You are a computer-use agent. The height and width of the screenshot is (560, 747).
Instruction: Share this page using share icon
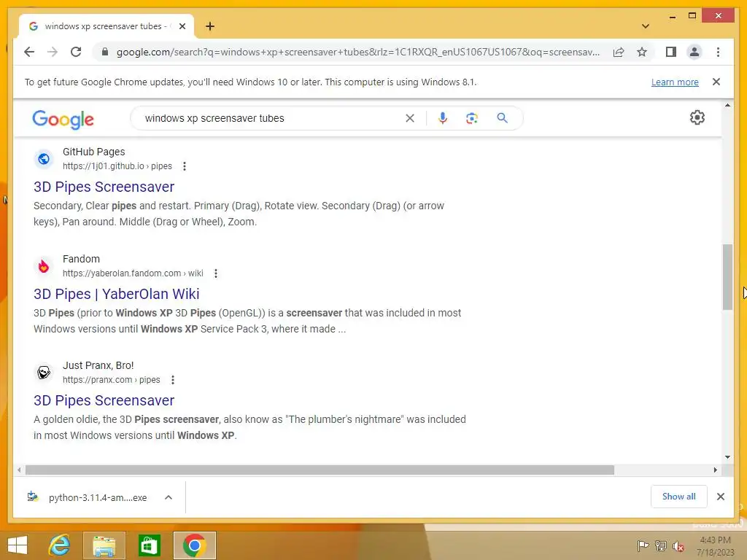619,52
